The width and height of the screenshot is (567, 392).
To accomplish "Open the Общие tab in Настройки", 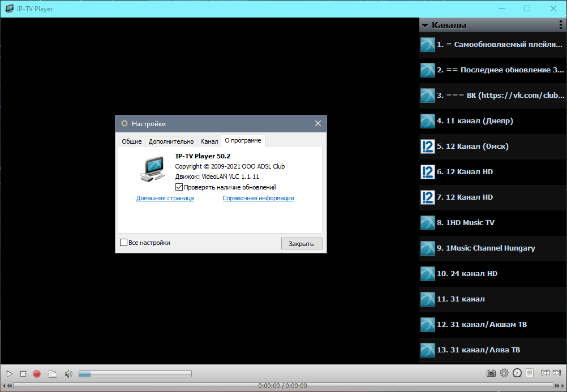I will point(132,141).
